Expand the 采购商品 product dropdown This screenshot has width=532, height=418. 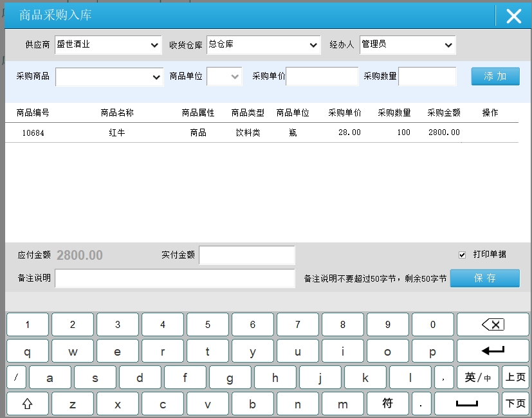(109, 77)
